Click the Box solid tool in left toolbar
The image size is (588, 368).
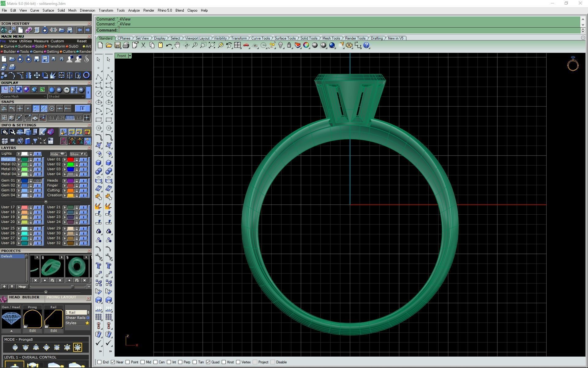pyautogui.click(x=99, y=163)
